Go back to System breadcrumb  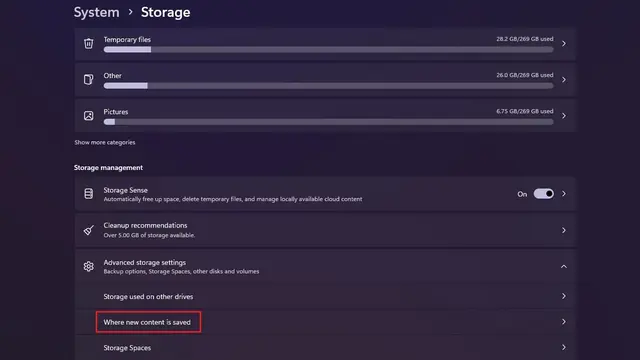pos(96,12)
